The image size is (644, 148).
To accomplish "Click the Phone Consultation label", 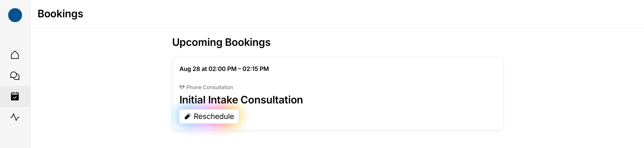I will (209, 87).
